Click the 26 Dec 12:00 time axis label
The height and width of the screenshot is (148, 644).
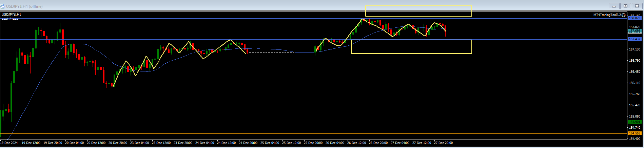pyautogui.click(x=357, y=143)
